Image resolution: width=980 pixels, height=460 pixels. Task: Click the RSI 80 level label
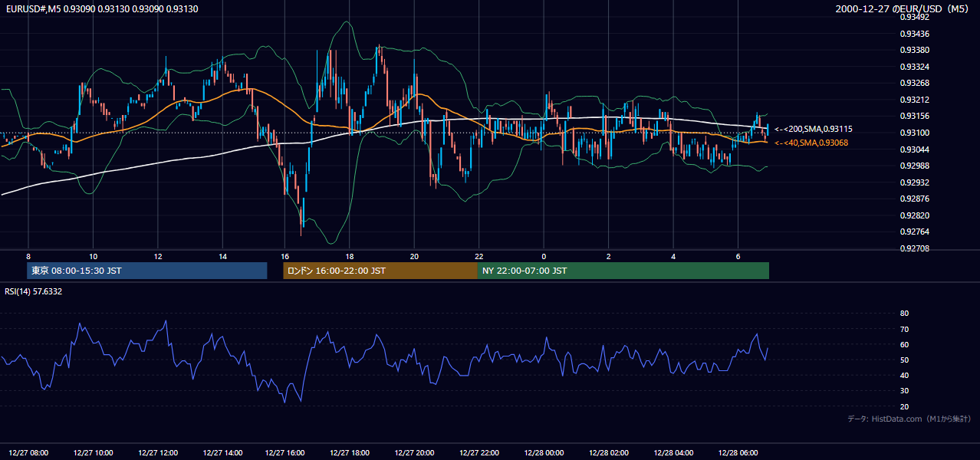[904, 314]
